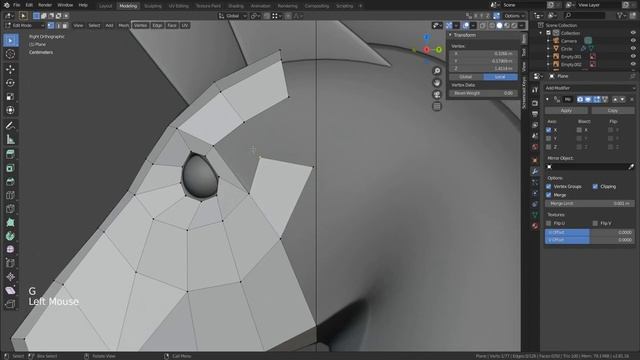Select the Edge Slide tool

(x=11, y=263)
